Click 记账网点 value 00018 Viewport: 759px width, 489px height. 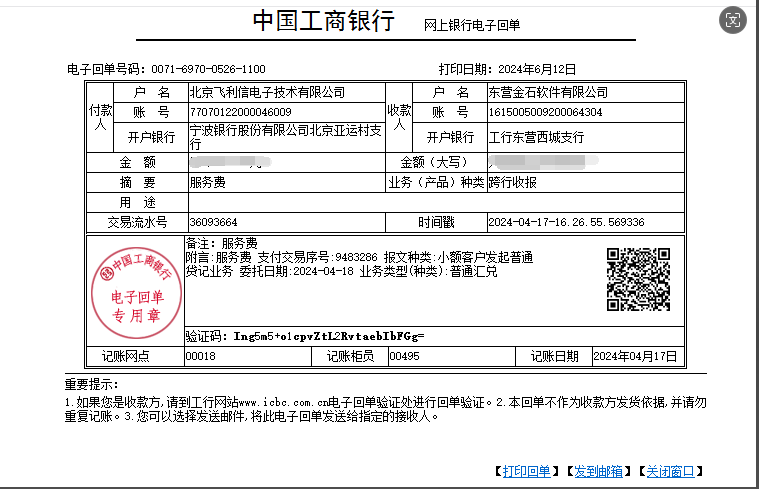(x=200, y=356)
